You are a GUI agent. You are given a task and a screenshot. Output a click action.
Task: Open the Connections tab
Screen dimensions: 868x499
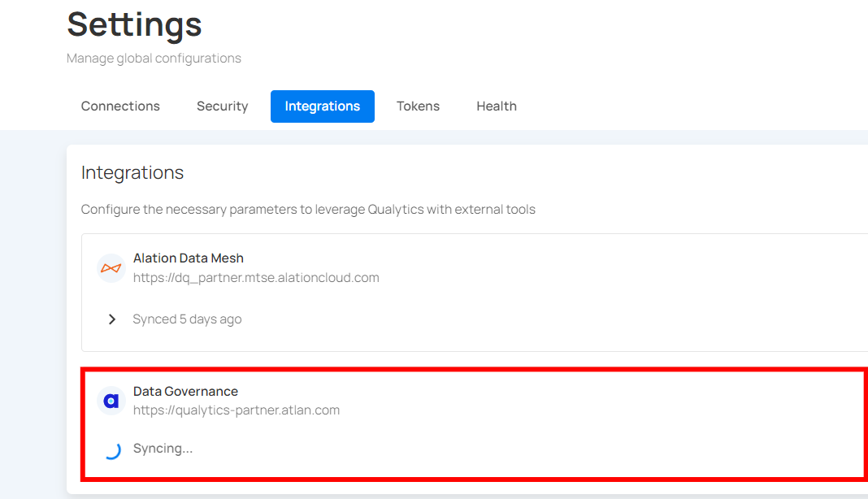point(120,106)
